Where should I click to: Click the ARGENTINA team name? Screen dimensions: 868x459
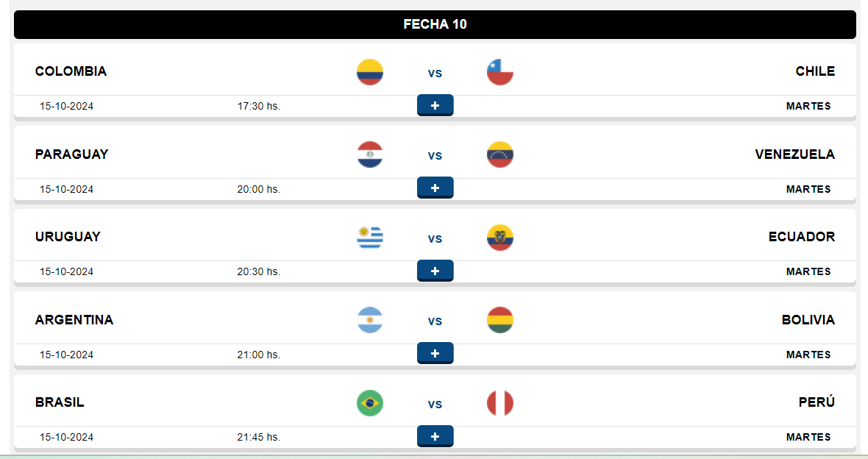pyautogui.click(x=74, y=319)
